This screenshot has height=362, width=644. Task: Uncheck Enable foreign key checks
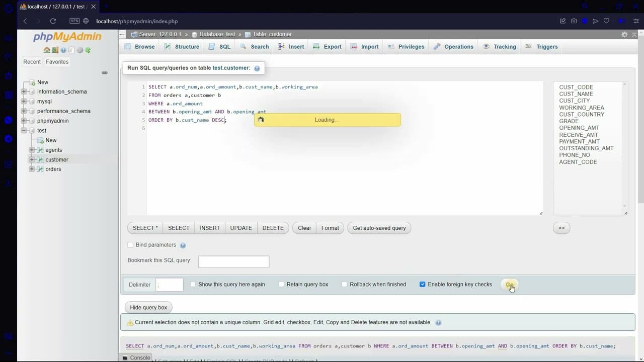[422, 285]
